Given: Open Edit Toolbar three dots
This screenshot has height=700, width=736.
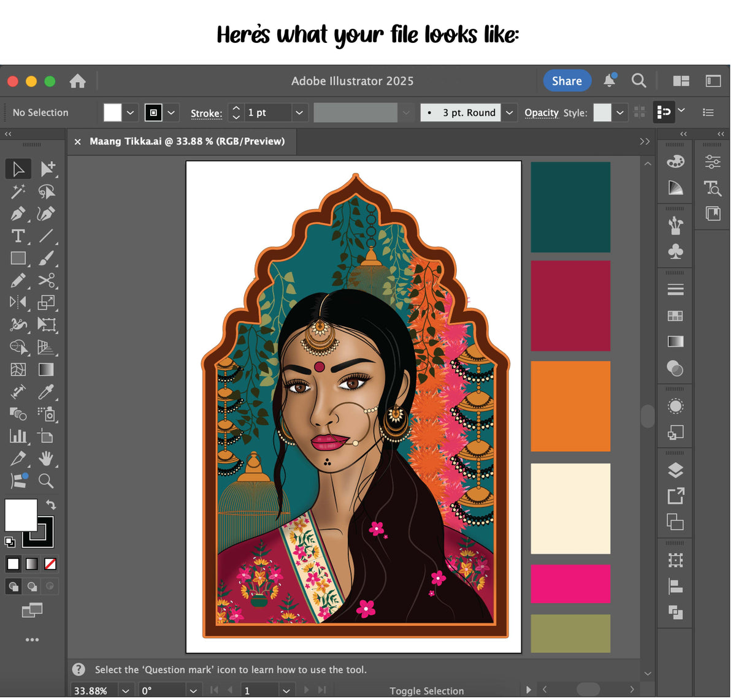Looking at the screenshot, I should pyautogui.click(x=32, y=639).
